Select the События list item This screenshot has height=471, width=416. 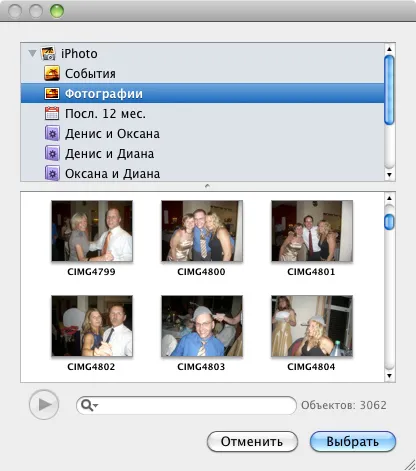point(202,73)
